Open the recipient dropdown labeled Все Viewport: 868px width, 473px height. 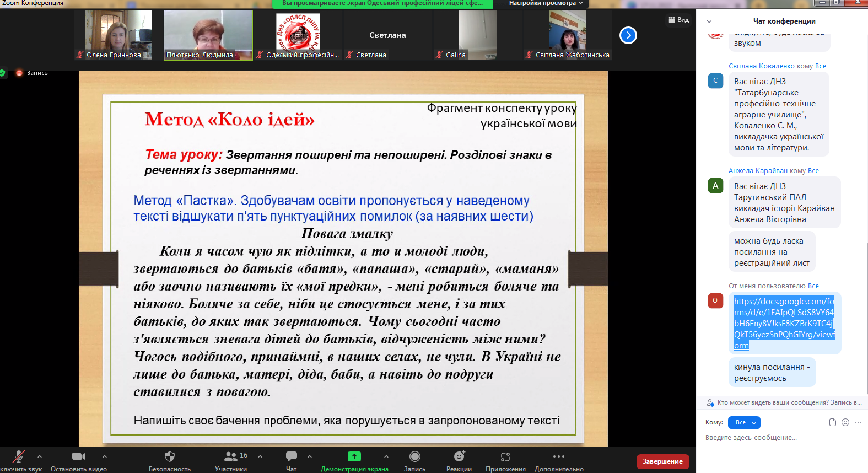(x=744, y=422)
